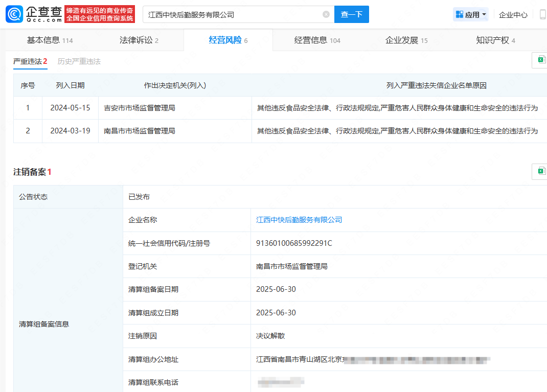Click the mobile phone icon in the header
Viewport: 547px width, 392px height.
point(542,14)
